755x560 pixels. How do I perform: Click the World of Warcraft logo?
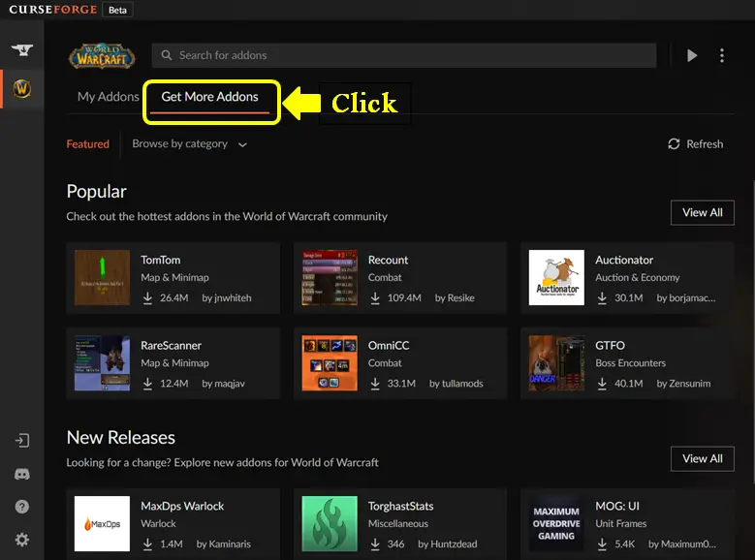102,56
